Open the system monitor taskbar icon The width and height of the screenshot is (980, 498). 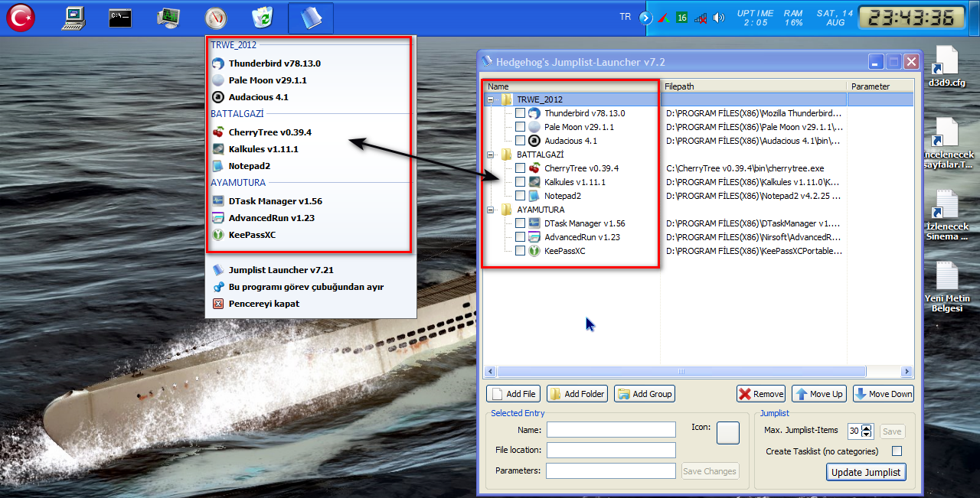(168, 18)
